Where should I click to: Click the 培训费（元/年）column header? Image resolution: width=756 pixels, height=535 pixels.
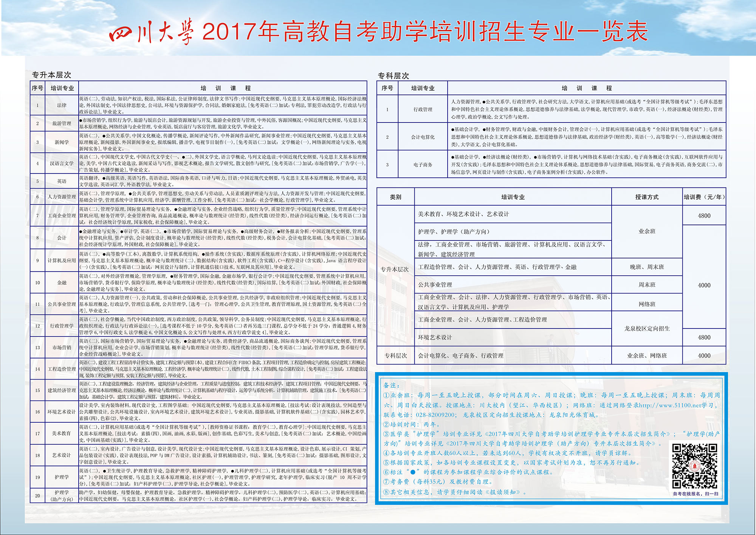pyautogui.click(x=704, y=197)
